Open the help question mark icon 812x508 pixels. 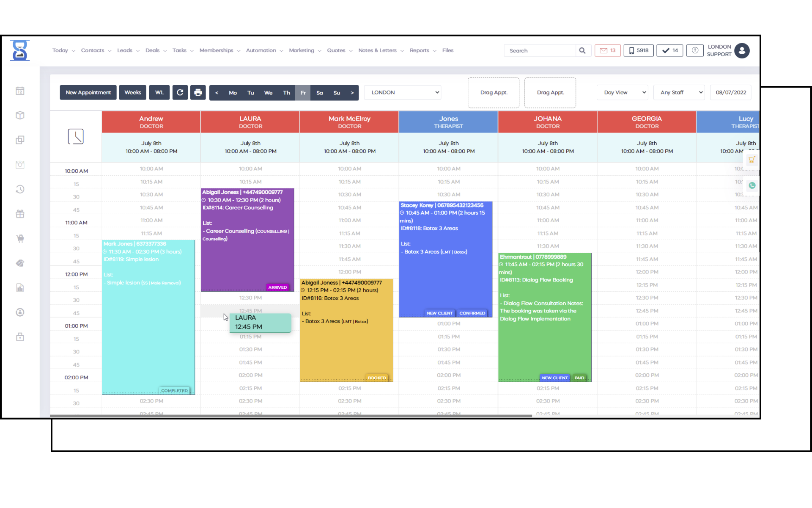coord(694,50)
